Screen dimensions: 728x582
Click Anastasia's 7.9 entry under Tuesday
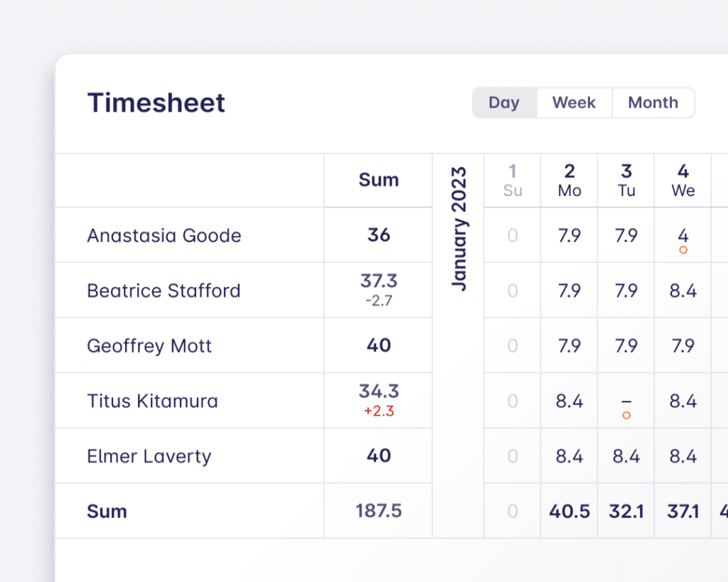point(626,235)
